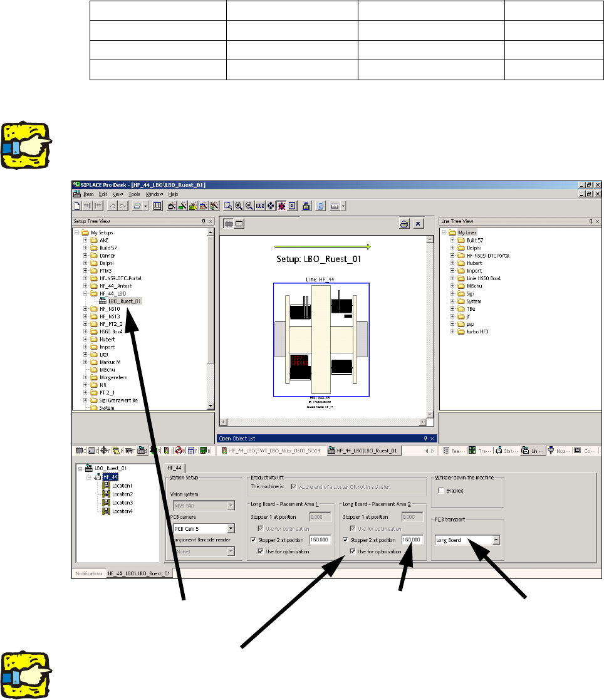Open the PCB transport Long Board dropdown

click(496, 540)
